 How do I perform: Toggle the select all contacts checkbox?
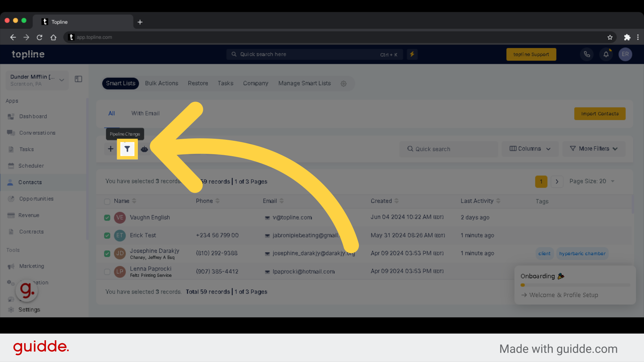107,201
